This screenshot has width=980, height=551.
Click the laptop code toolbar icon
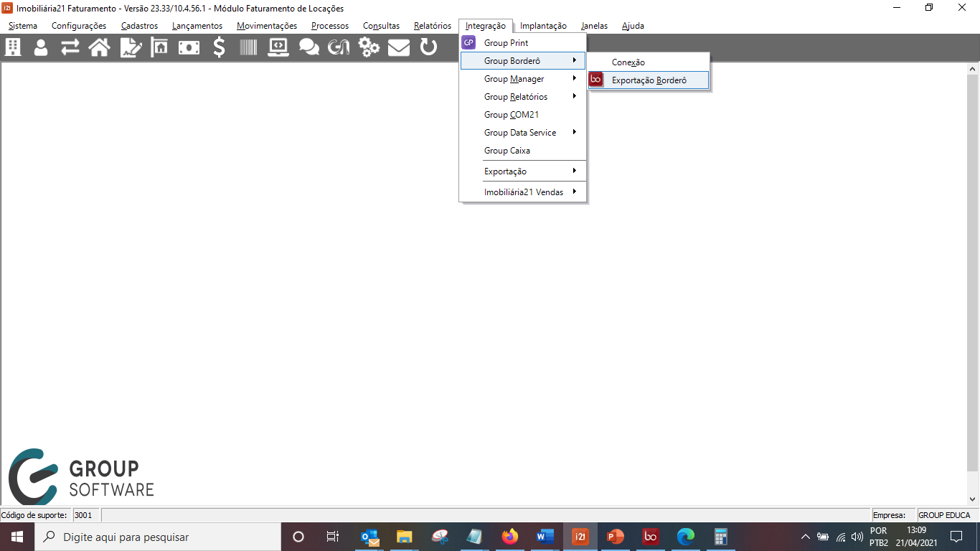(x=278, y=47)
